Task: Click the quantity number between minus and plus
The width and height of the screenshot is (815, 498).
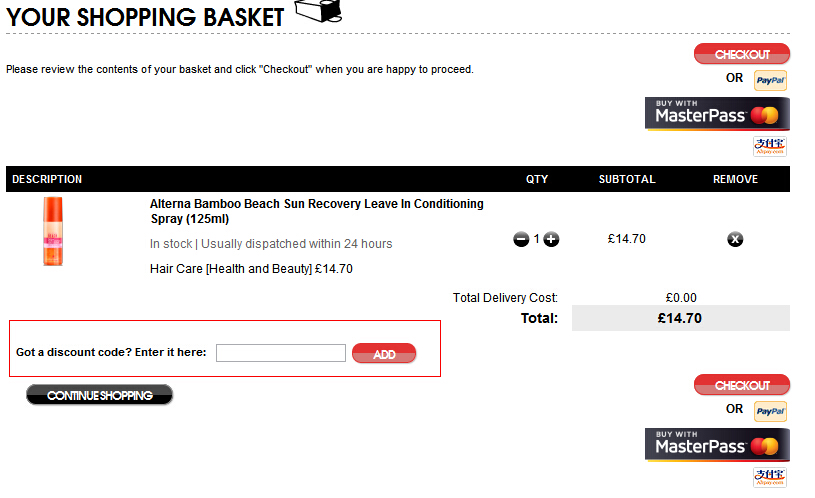Action: pyautogui.click(x=536, y=239)
